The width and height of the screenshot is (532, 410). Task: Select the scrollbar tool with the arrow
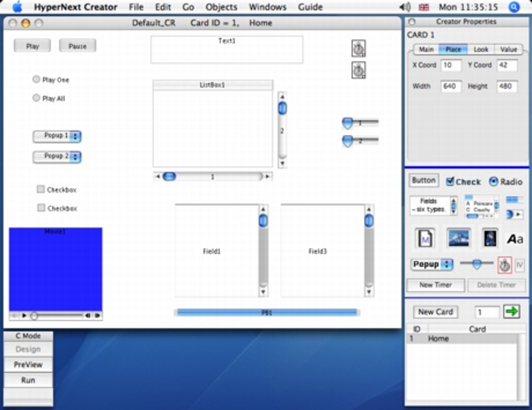point(514,214)
